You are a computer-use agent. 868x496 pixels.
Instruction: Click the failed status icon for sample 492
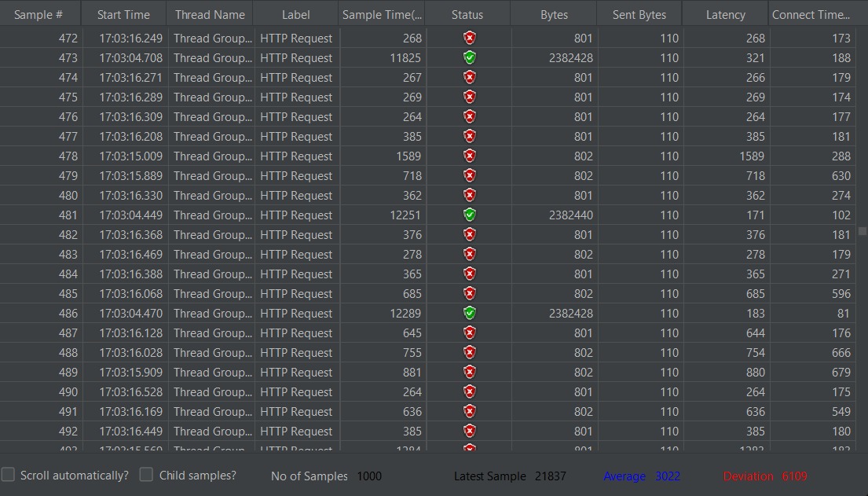tap(469, 432)
